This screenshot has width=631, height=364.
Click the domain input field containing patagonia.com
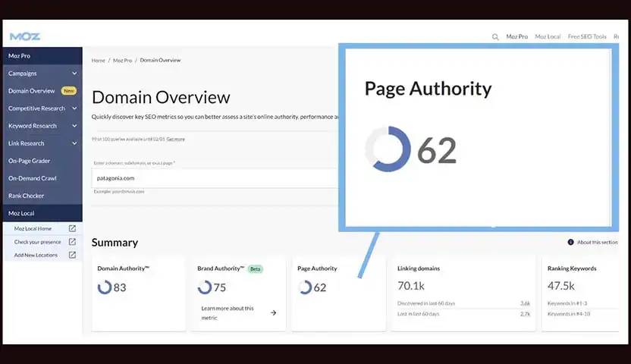pyautogui.click(x=215, y=178)
